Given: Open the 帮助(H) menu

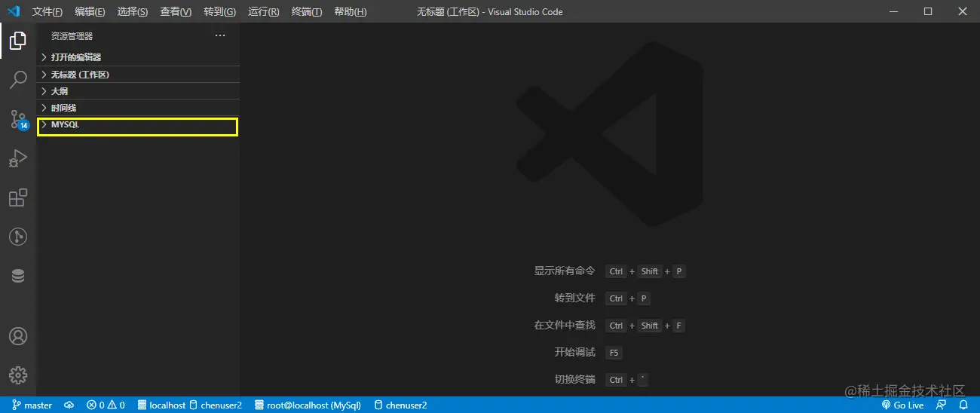Looking at the screenshot, I should pyautogui.click(x=350, y=11).
